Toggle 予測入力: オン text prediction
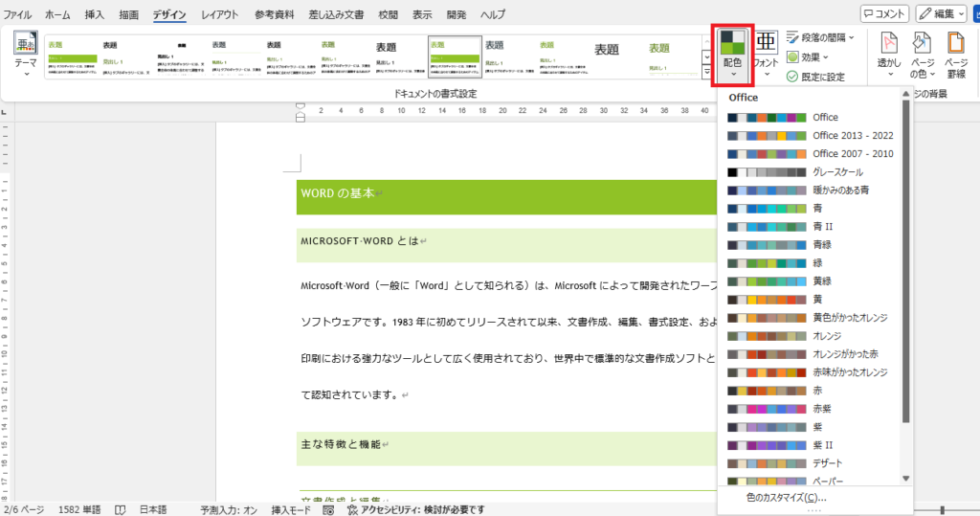Image resolution: width=980 pixels, height=516 pixels. coord(229,509)
